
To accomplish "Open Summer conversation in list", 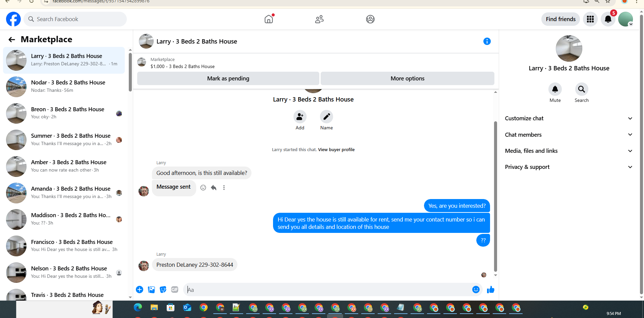I will (x=64, y=140).
